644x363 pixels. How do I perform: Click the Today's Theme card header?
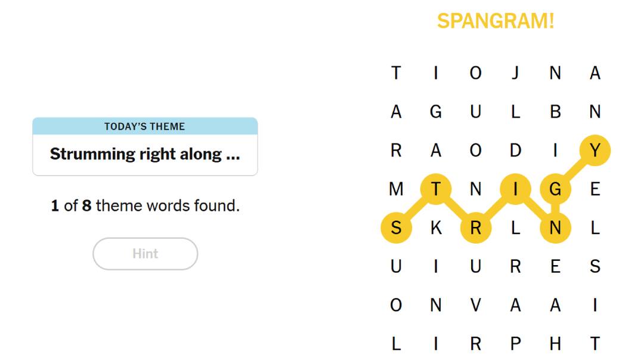(145, 126)
